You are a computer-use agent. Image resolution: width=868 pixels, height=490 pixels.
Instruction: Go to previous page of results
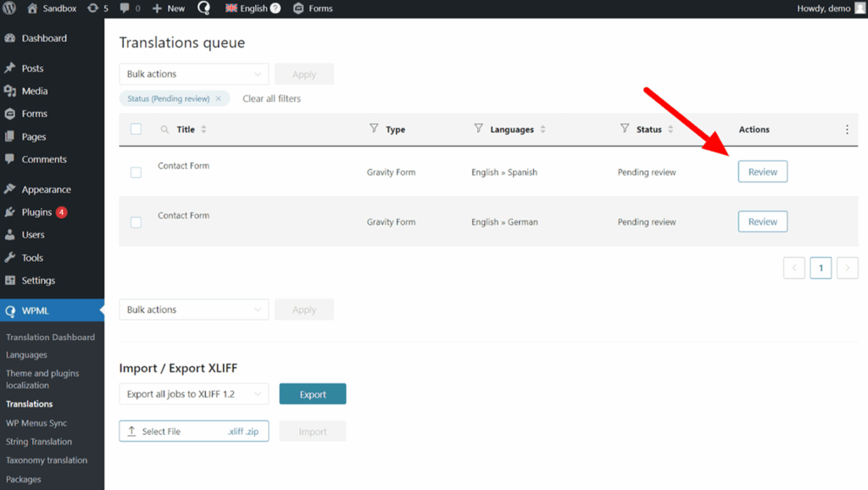click(x=794, y=268)
